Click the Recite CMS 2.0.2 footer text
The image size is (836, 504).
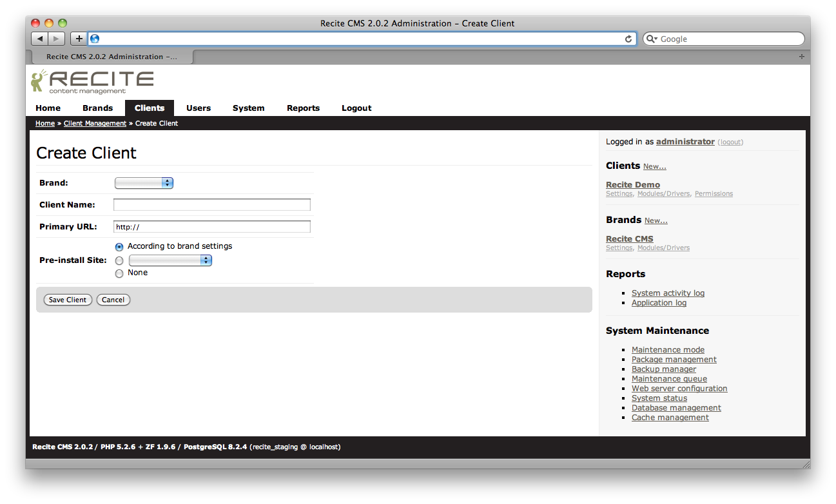point(63,447)
